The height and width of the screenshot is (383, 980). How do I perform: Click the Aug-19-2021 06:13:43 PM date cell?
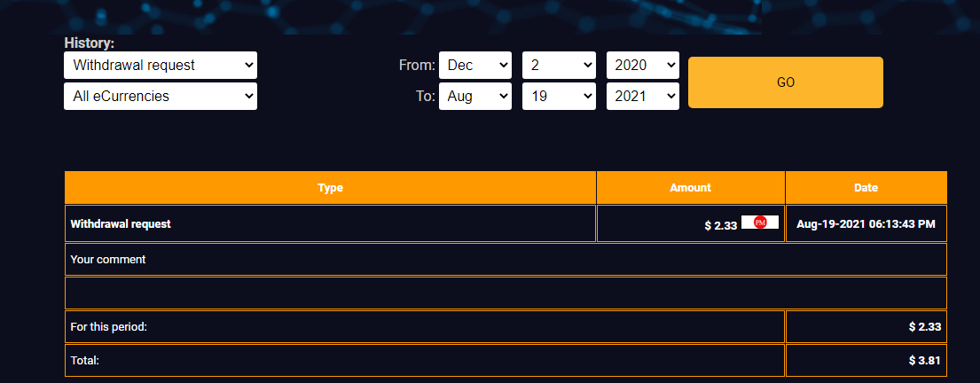pos(866,223)
